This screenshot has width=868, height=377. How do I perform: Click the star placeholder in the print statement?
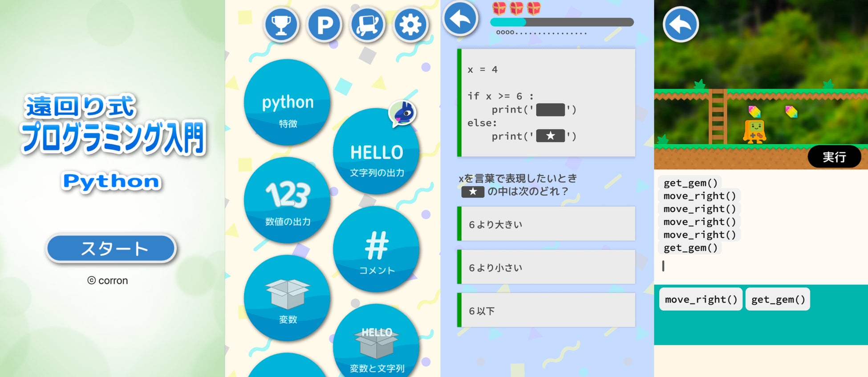[550, 136]
